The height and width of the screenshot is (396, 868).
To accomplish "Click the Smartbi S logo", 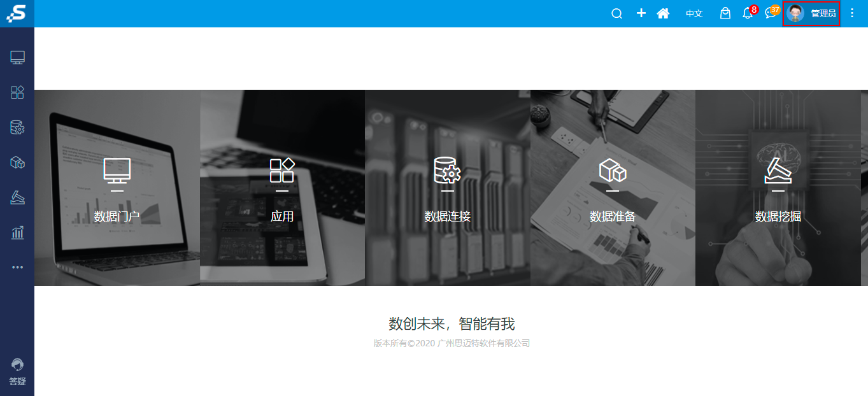I will (17, 13).
